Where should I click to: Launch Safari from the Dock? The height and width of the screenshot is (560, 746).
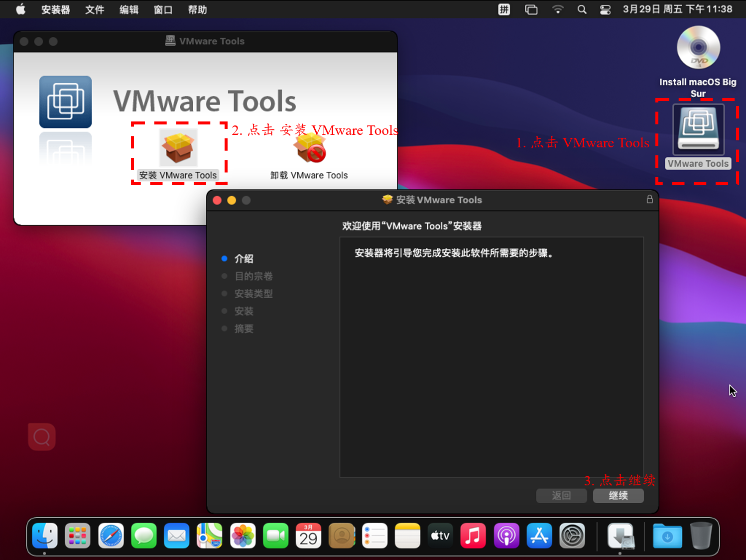[111, 536]
